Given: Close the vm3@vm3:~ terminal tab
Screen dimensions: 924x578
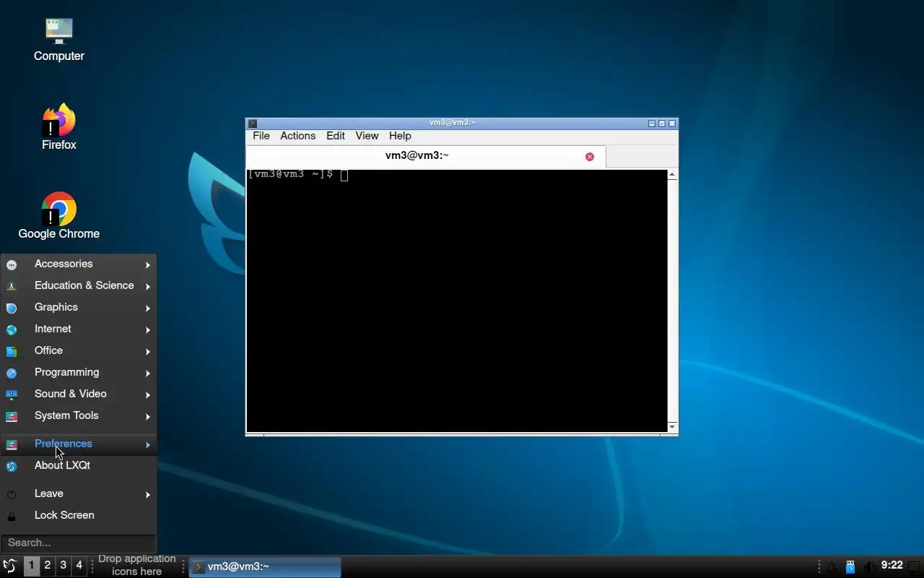Looking at the screenshot, I should (590, 157).
